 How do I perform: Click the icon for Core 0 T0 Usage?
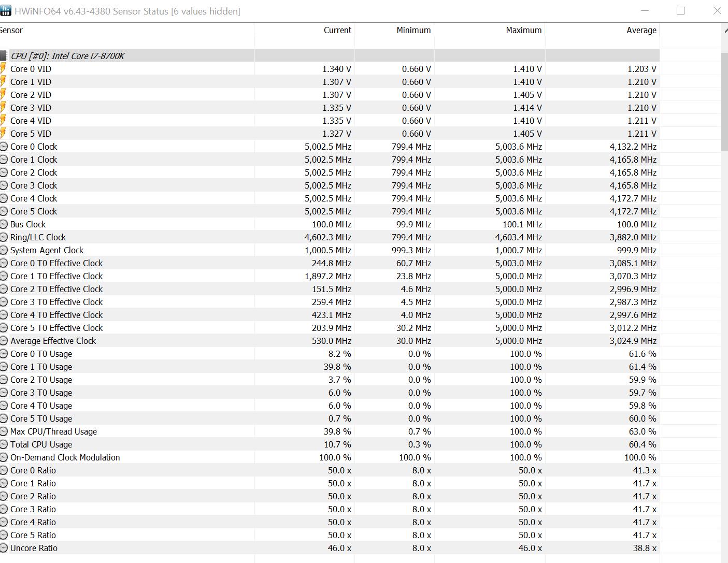(x=4, y=354)
